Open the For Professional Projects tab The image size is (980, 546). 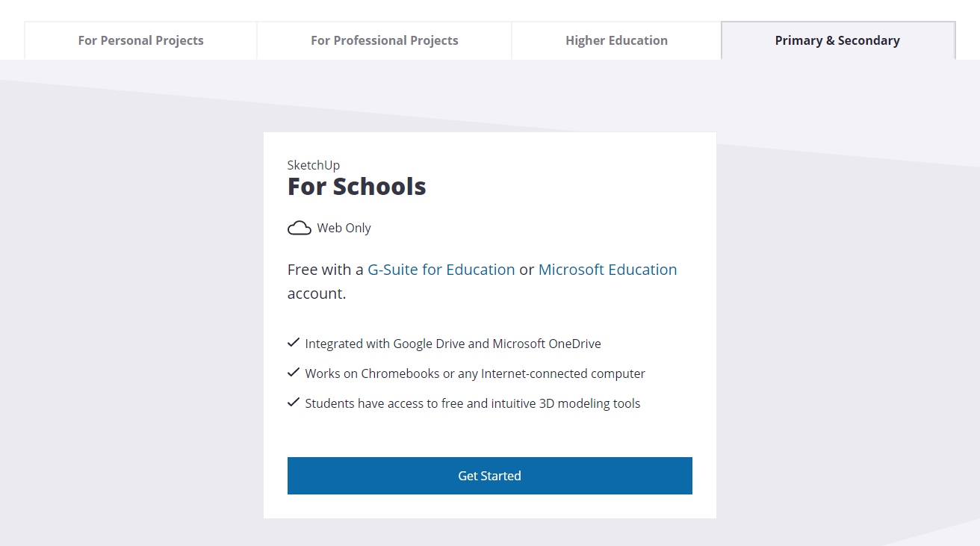[385, 40]
